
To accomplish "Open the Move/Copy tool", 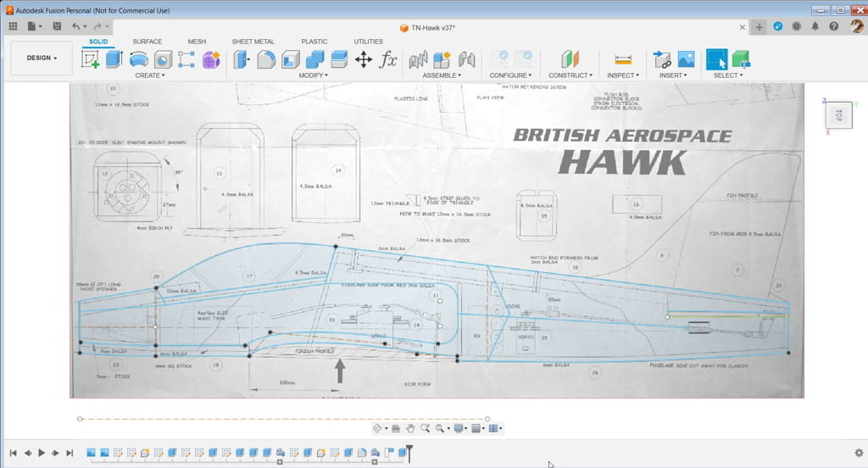I will (364, 59).
